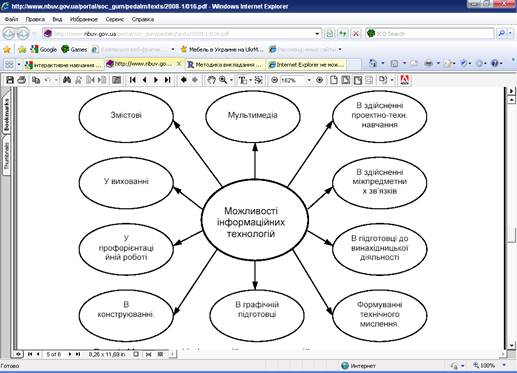Click the search magnifier button

coord(501,34)
